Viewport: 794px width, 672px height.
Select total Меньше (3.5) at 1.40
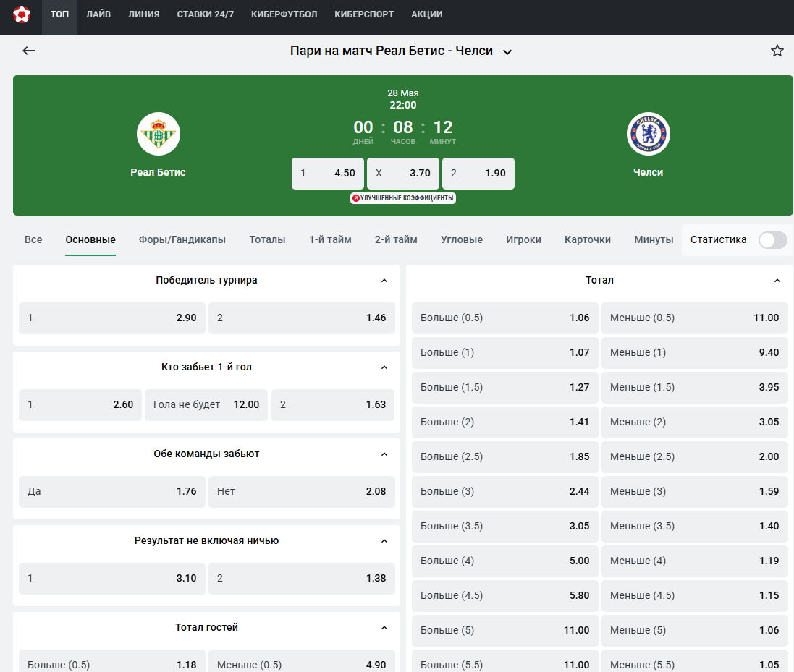coord(695,527)
